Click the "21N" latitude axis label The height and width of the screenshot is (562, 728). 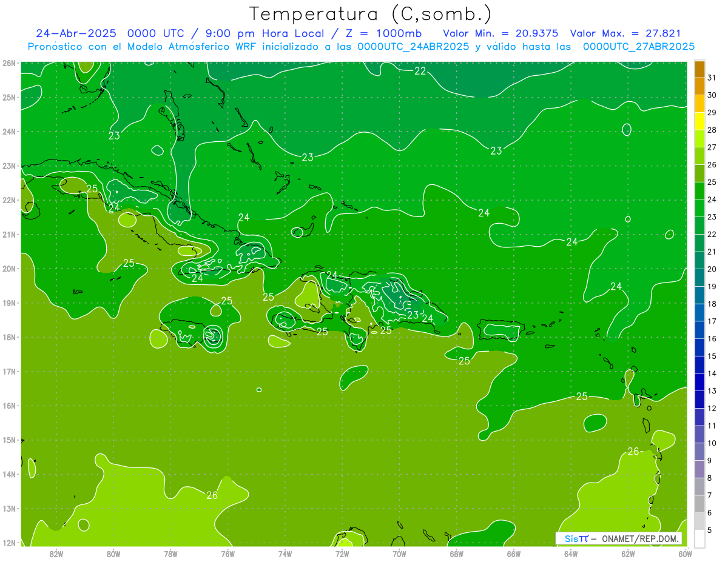point(9,234)
